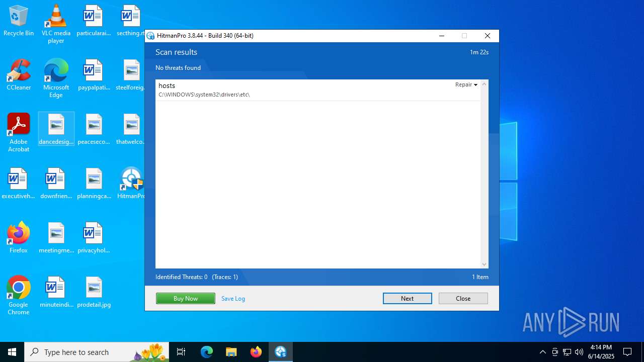Click the '1m 22s' scan time text
Screen dimensions: 644x362
tap(479, 52)
